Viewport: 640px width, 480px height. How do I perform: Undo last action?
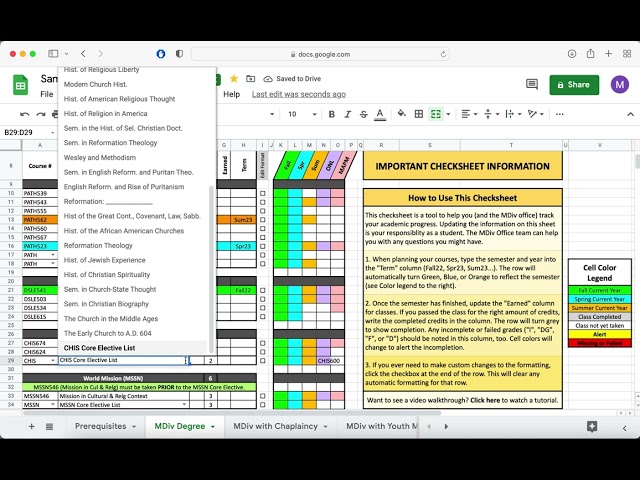[24, 114]
